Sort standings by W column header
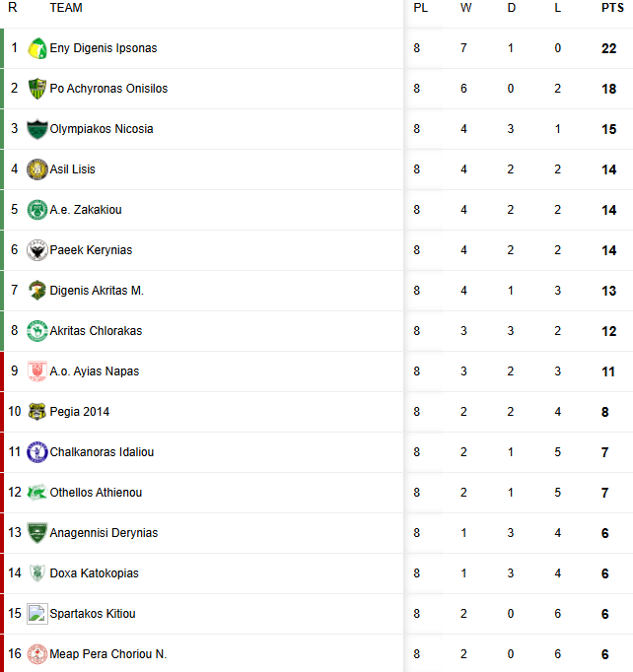This screenshot has width=633, height=672. click(x=465, y=8)
